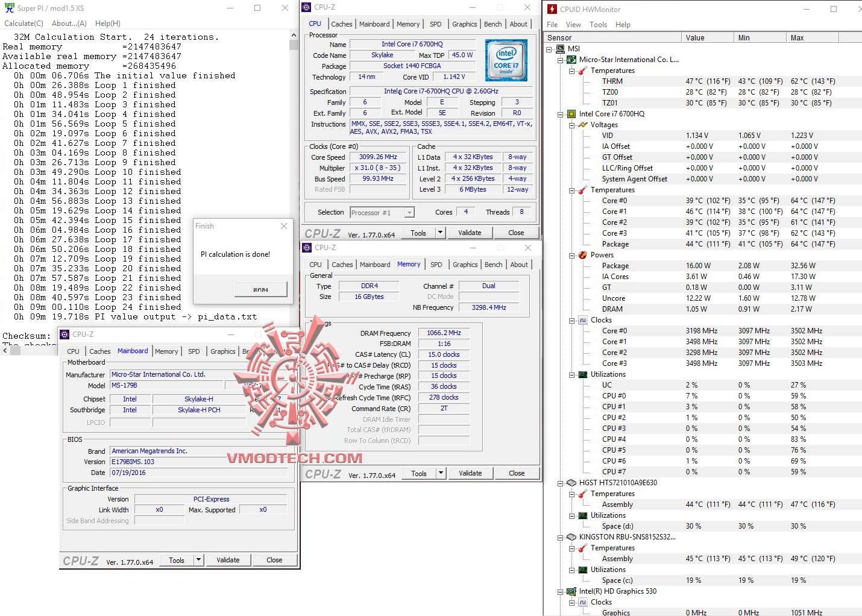Click the Clocks icon under Intel HD Graphics 530
The height and width of the screenshot is (616, 862).
[582, 602]
